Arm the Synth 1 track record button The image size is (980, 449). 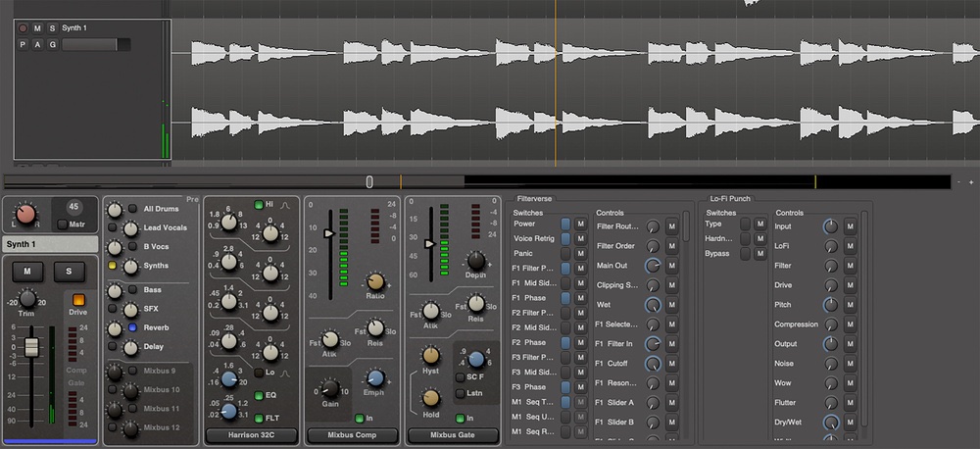(x=23, y=28)
